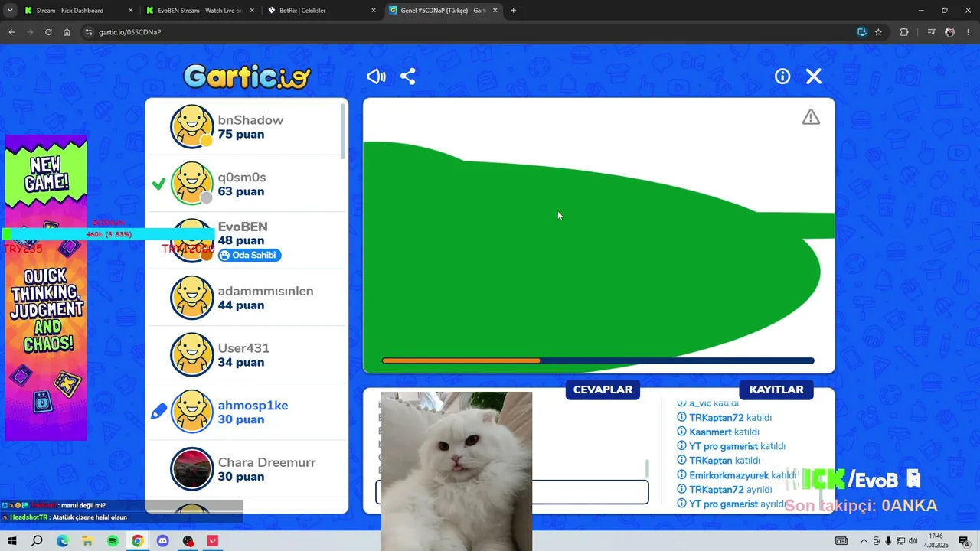The width and height of the screenshot is (980, 551).
Task: Click the screen sharing indicator in address bar
Action: coord(861,32)
